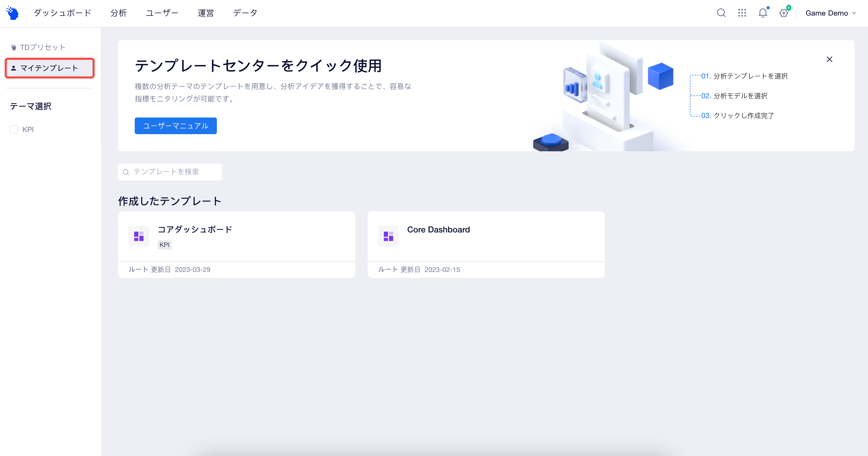Select the マイテンプレート sidebar tab
The width and height of the screenshot is (868, 456).
point(49,68)
